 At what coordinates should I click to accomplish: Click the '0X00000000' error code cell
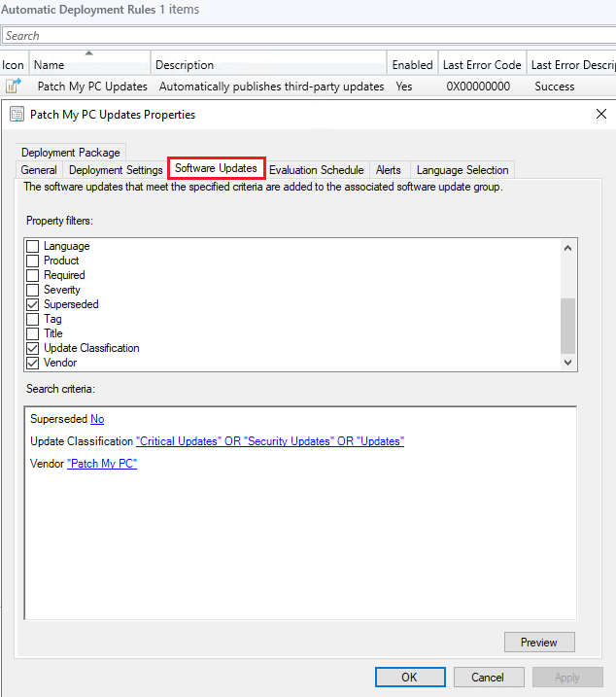[x=478, y=87]
